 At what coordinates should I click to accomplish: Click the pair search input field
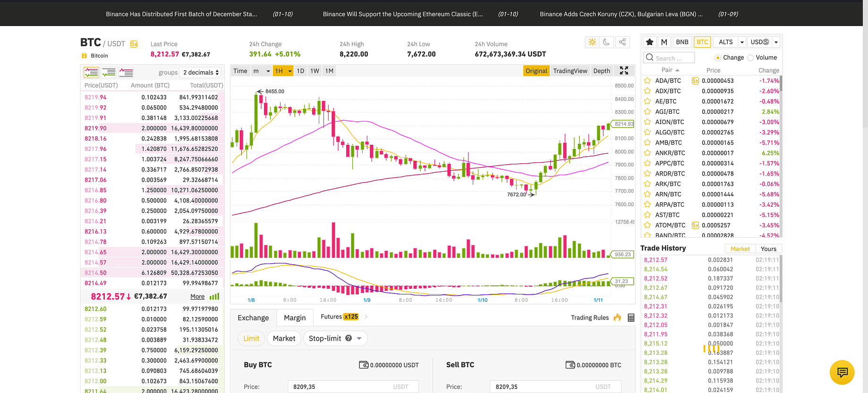[x=669, y=58]
